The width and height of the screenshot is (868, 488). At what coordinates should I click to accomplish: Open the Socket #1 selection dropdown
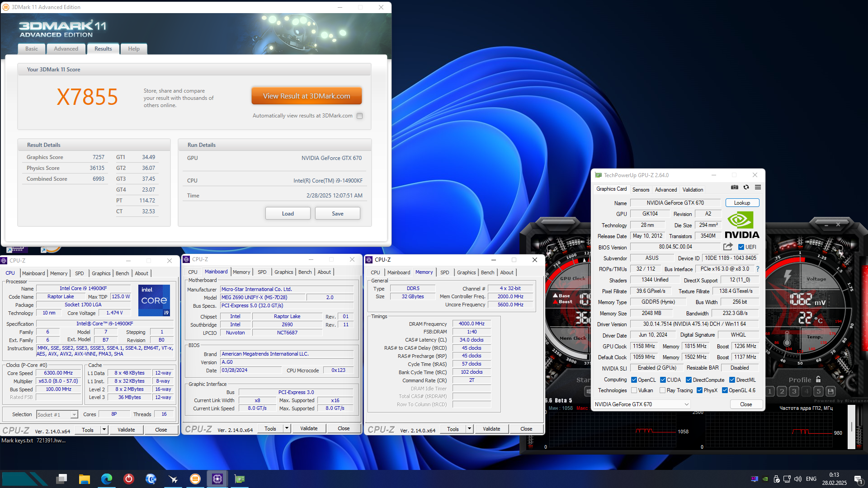coord(57,414)
